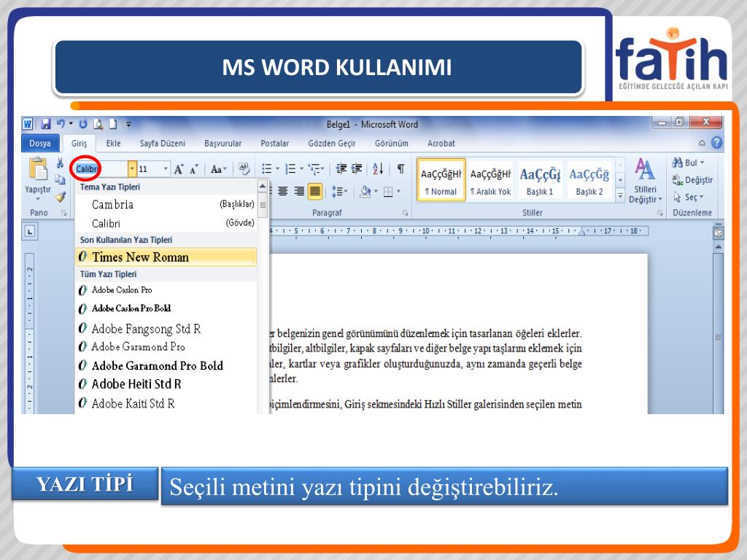
Task: Click the Redo icon in the quick access toolbar
Action: coord(83,124)
